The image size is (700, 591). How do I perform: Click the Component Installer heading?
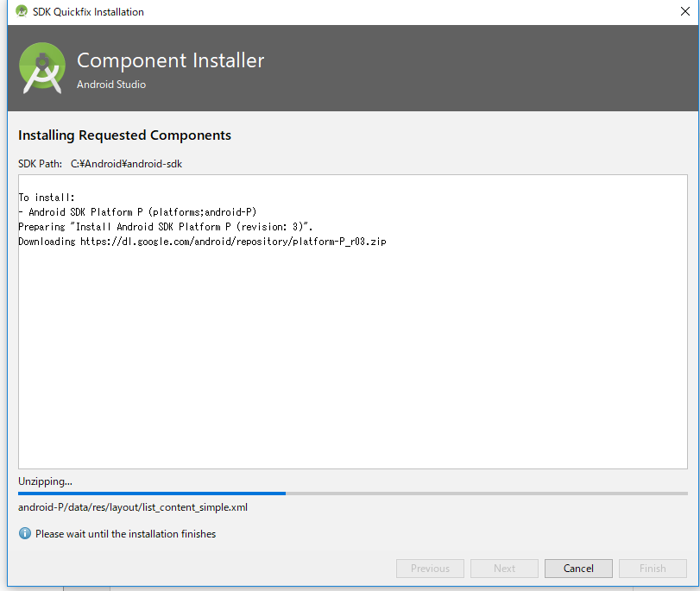click(x=171, y=60)
